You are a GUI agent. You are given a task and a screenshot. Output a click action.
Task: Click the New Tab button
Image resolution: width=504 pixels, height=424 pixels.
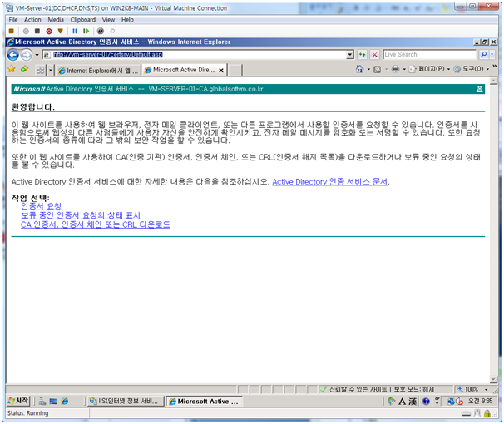[235, 70]
